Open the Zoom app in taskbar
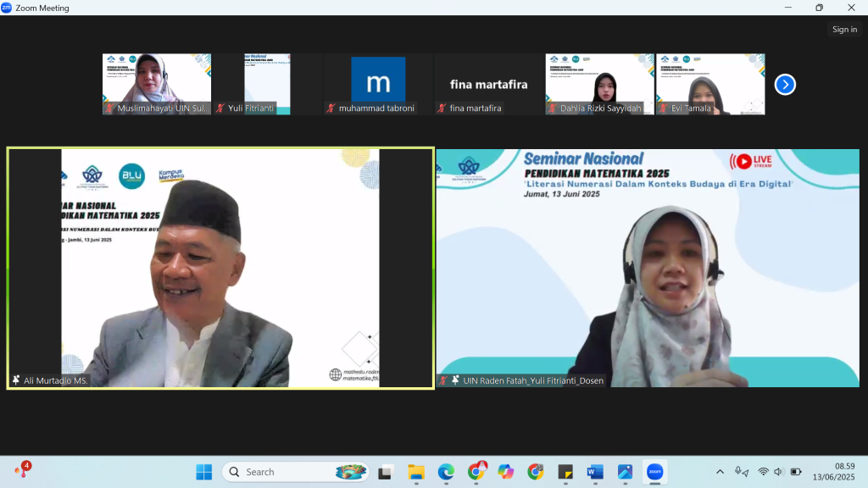 [x=654, y=472]
